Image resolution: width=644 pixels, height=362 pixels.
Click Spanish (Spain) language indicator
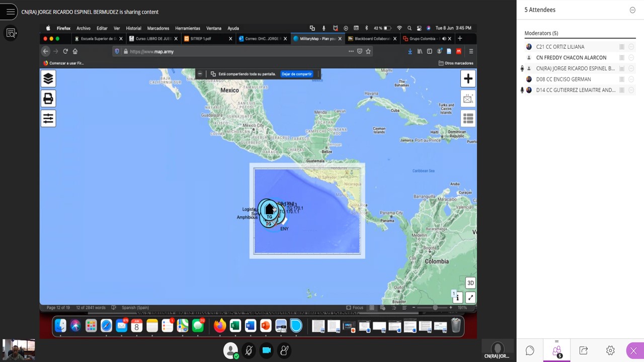click(x=135, y=308)
